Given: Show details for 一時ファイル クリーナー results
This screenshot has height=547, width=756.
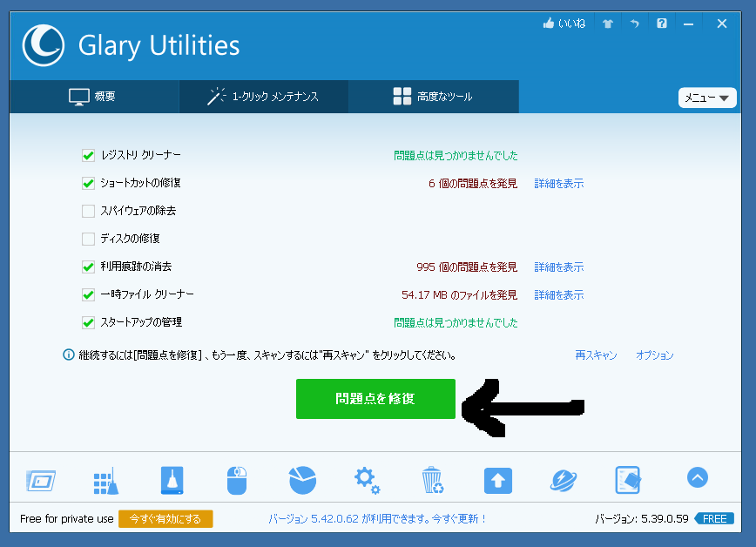Looking at the screenshot, I should [559, 295].
